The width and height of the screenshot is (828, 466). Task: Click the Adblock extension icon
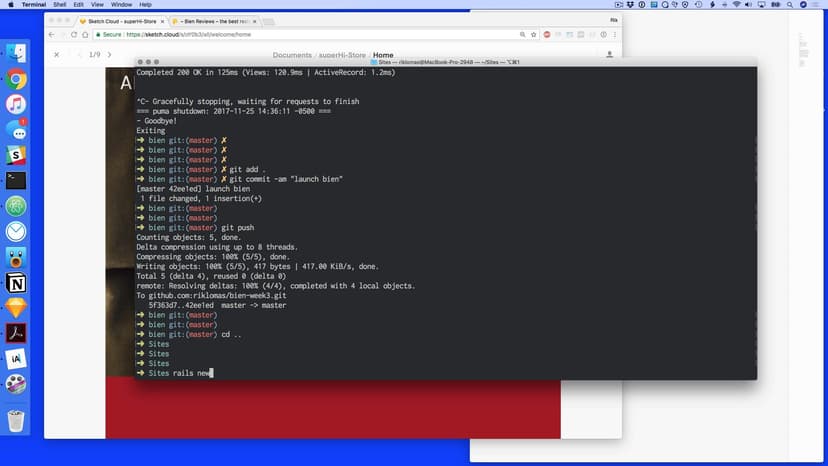tap(548, 34)
